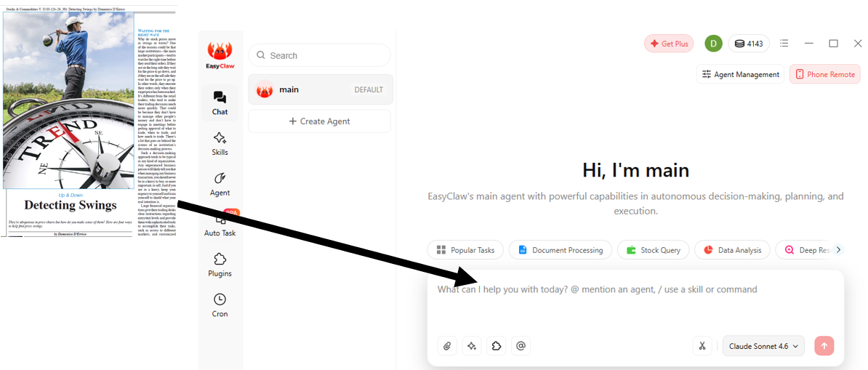
Task: Select the Stock Query chip
Action: pos(654,250)
